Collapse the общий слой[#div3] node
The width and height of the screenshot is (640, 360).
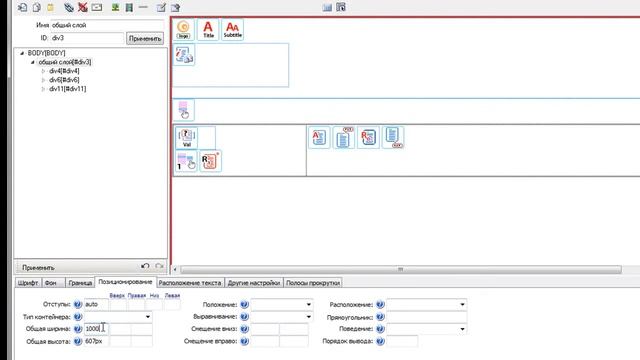(x=33, y=62)
